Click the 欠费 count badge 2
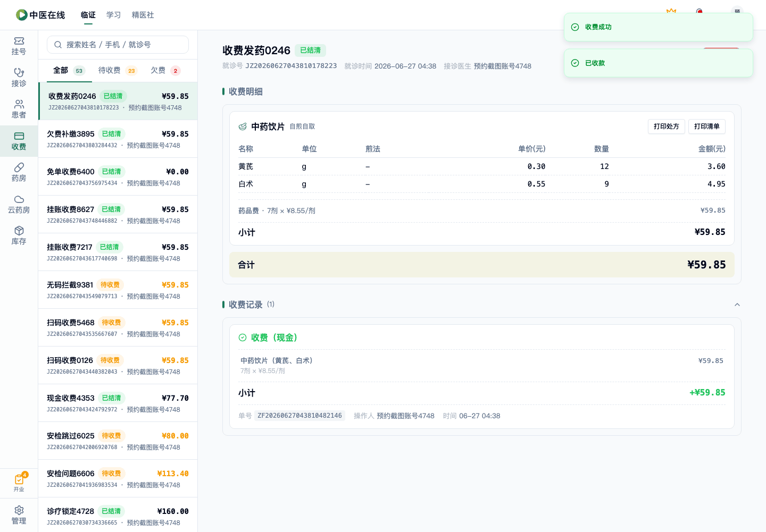The width and height of the screenshot is (766, 532). 176,71
